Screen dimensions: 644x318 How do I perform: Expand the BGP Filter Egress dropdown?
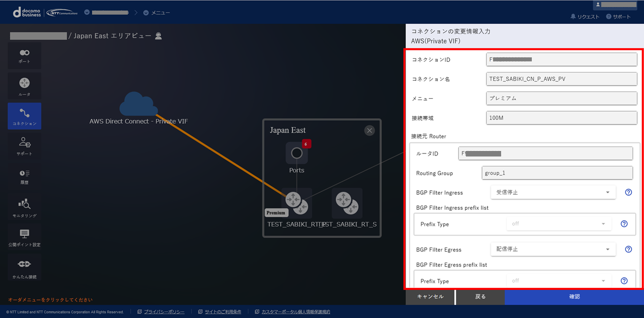pos(552,249)
